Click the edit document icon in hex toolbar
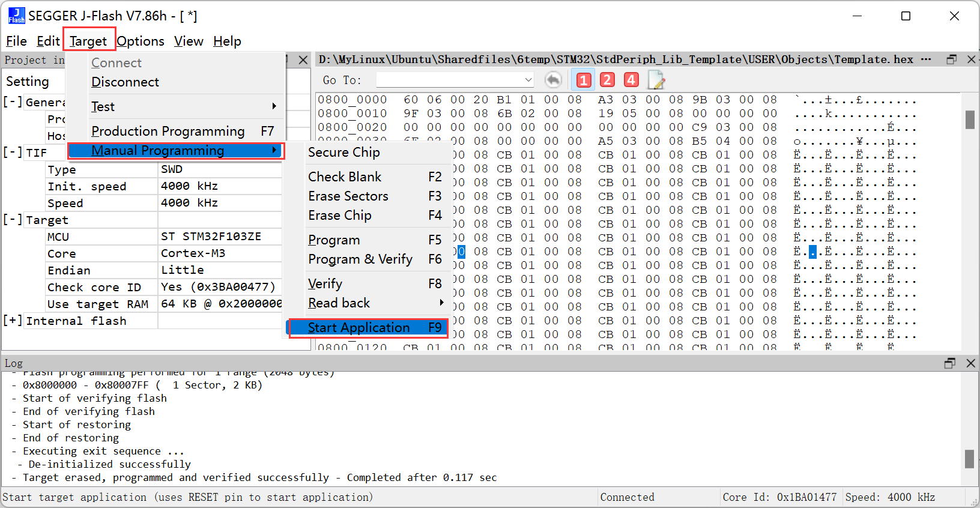 point(656,80)
